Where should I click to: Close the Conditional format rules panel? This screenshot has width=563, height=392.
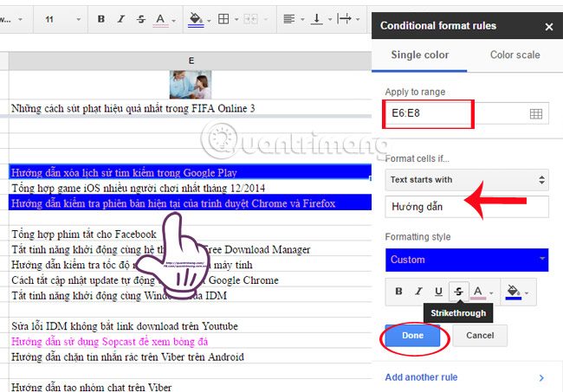(x=548, y=27)
